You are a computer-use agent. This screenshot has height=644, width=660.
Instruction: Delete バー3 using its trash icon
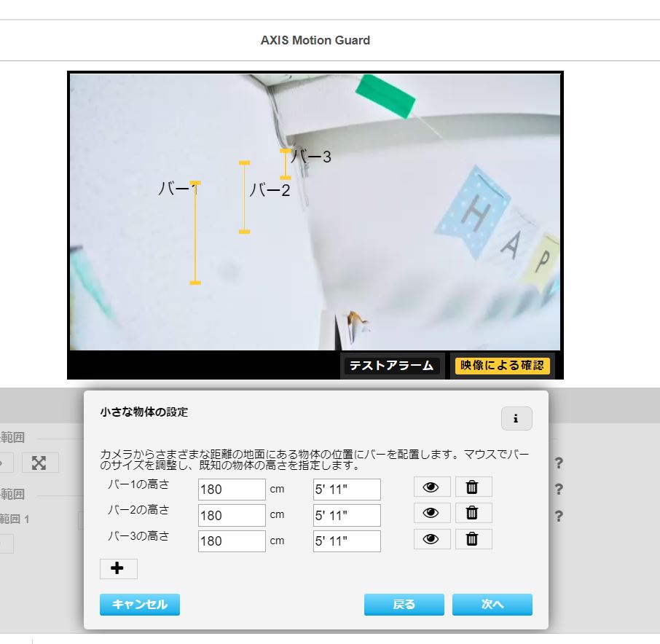click(473, 539)
